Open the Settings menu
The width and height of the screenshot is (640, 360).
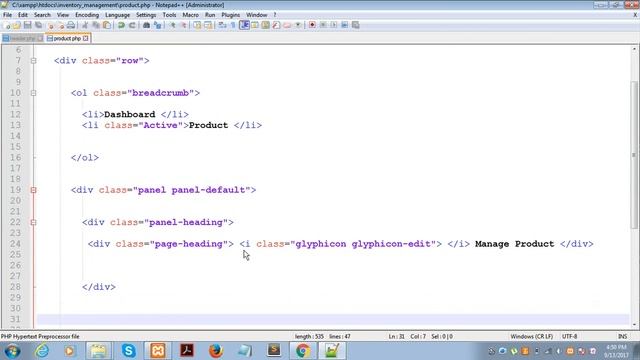click(146, 15)
